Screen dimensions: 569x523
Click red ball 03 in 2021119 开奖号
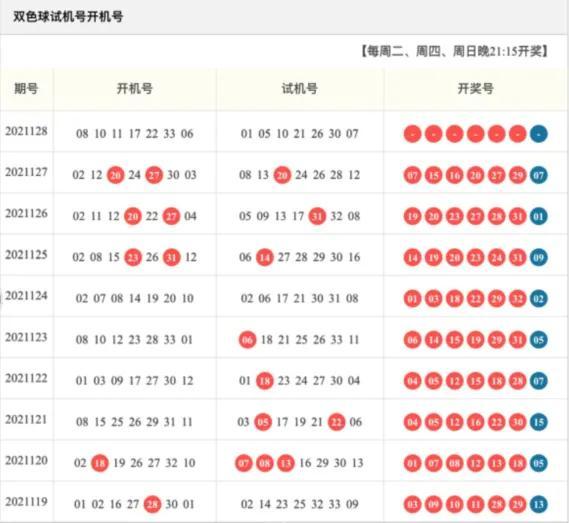[413, 504]
